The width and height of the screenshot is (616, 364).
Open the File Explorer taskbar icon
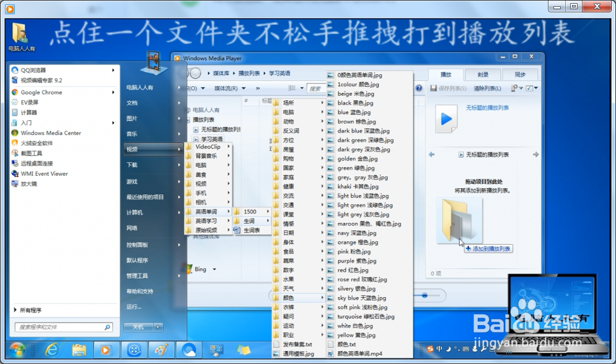[79, 350]
